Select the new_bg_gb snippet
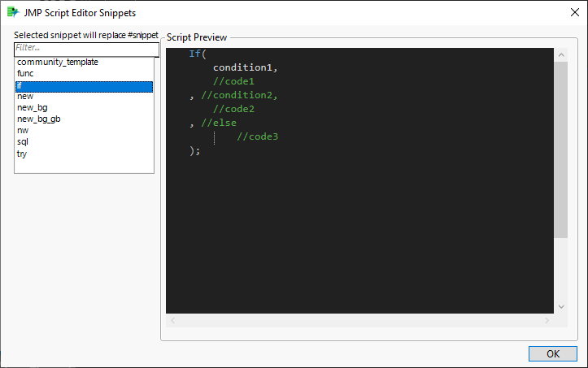 (38, 119)
